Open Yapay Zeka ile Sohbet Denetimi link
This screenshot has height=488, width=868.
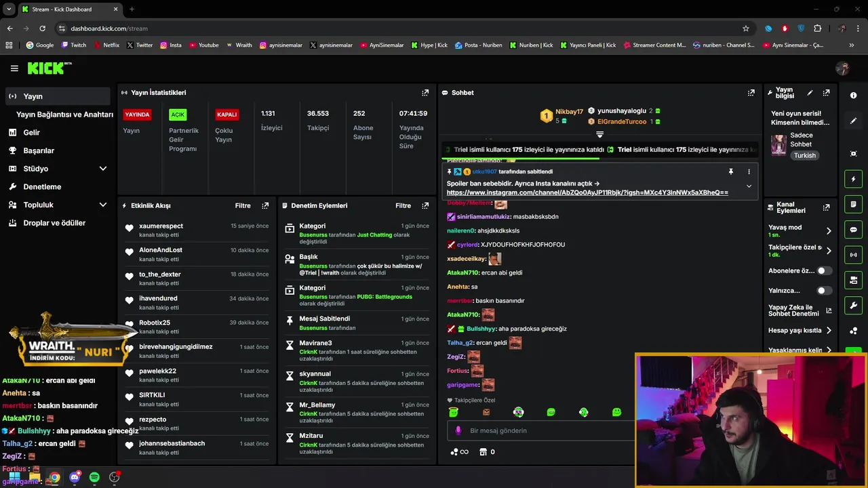coord(800,310)
